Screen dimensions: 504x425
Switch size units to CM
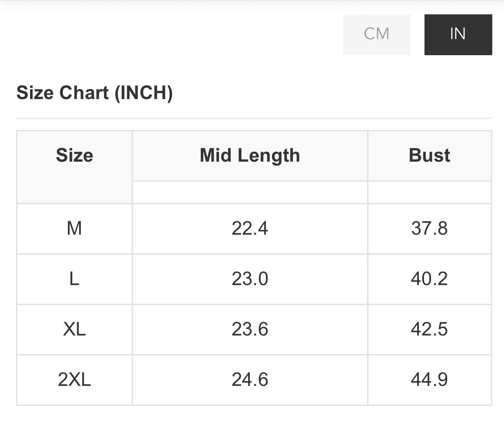pos(377,35)
